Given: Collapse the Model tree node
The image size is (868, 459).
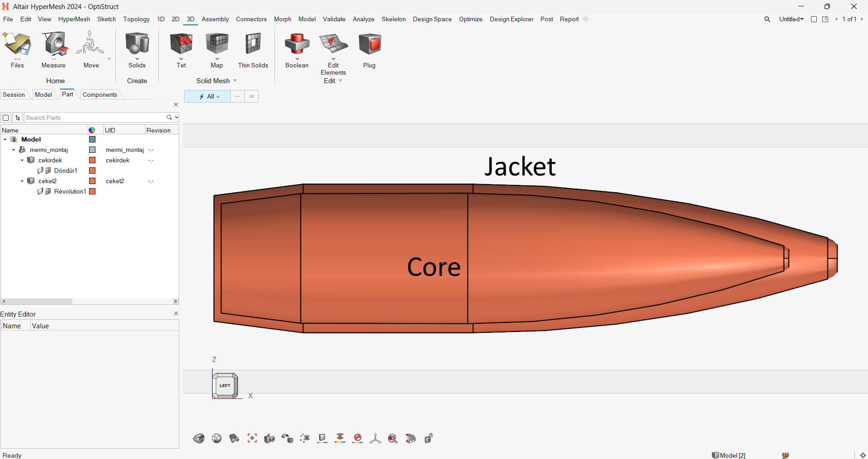Looking at the screenshot, I should (5, 139).
